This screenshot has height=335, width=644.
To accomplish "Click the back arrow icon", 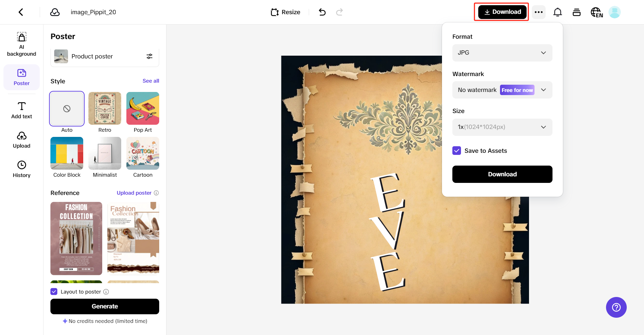I will click(x=21, y=12).
